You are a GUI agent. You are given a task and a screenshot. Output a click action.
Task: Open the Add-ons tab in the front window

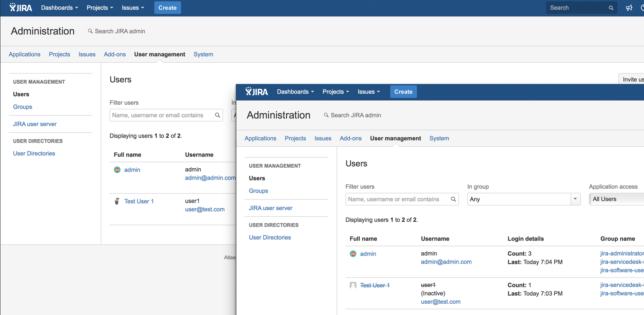pos(351,138)
